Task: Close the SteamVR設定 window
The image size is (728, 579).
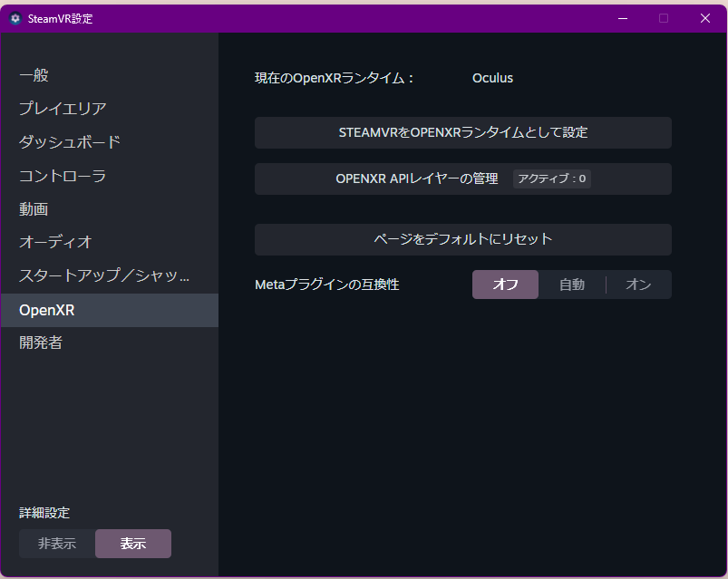Action: [704, 18]
